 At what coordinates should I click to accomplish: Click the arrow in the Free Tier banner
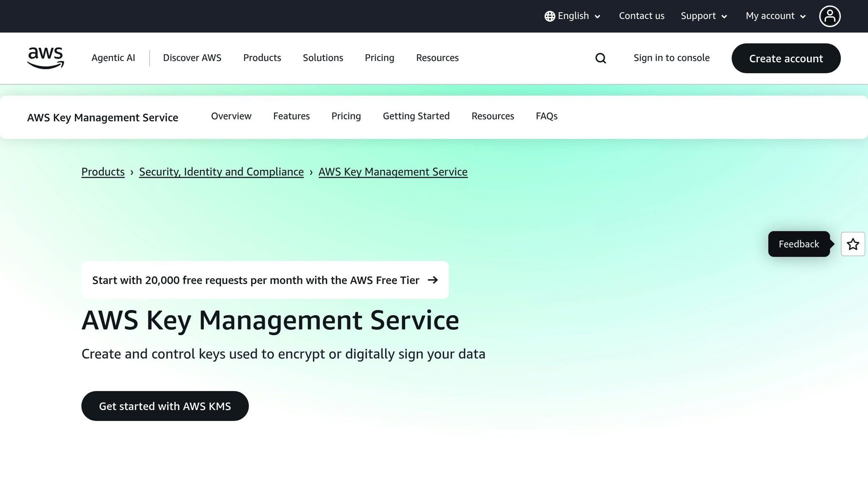[434, 280]
